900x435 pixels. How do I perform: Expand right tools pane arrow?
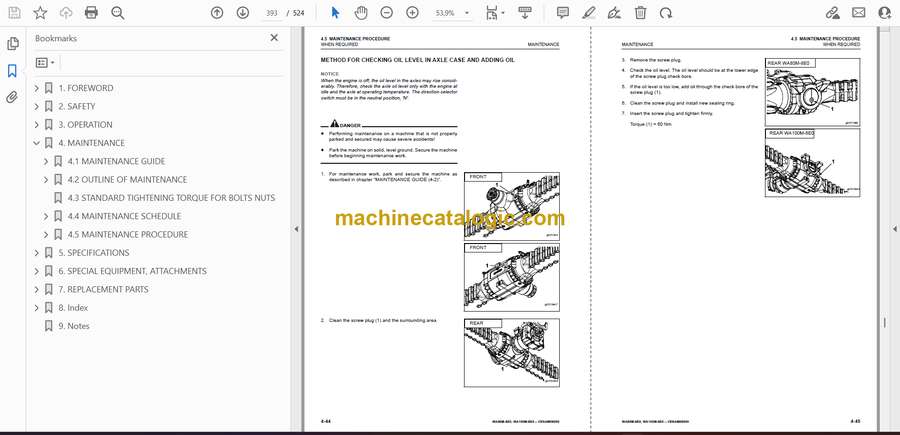tap(894, 229)
